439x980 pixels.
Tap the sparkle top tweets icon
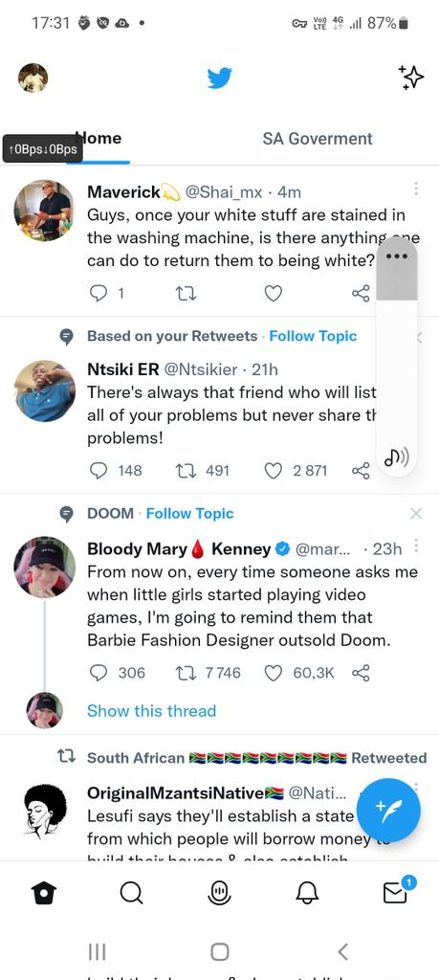click(x=411, y=78)
